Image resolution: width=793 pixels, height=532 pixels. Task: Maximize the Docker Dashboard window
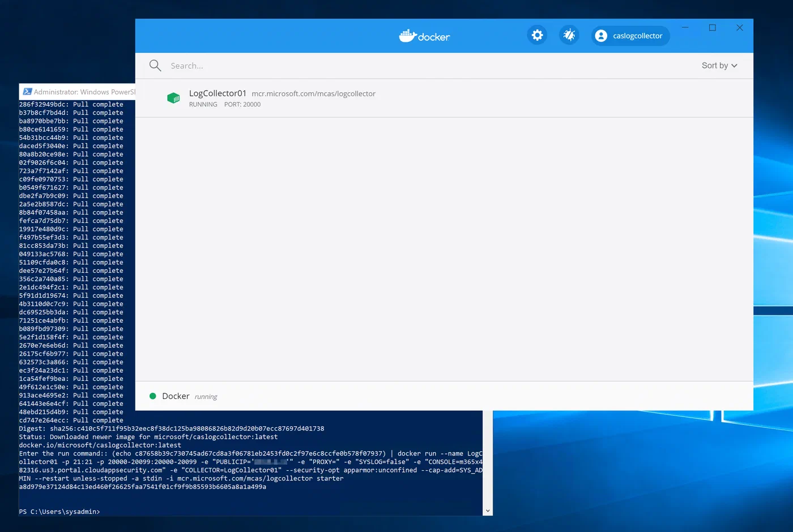pos(713,27)
